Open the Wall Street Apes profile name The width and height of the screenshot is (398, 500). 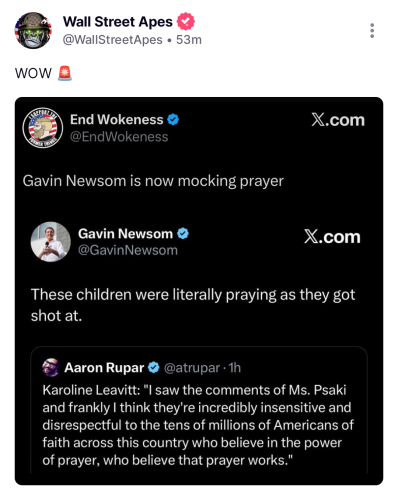point(118,22)
